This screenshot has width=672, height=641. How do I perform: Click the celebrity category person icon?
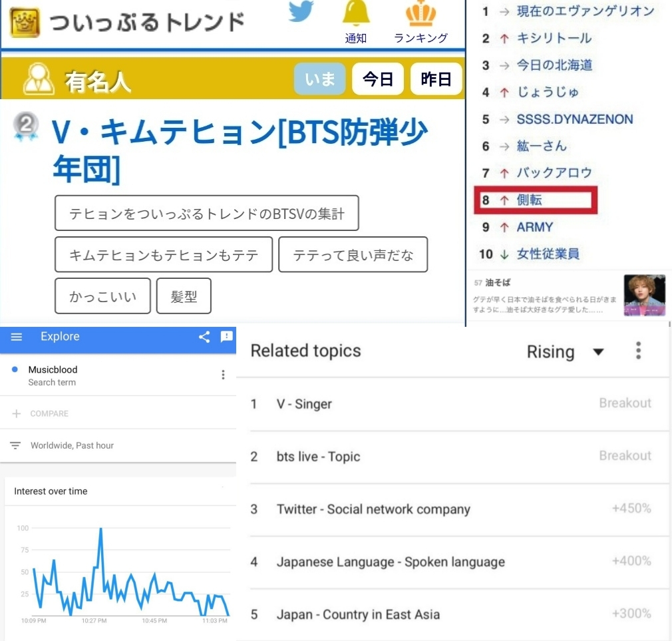(x=39, y=80)
